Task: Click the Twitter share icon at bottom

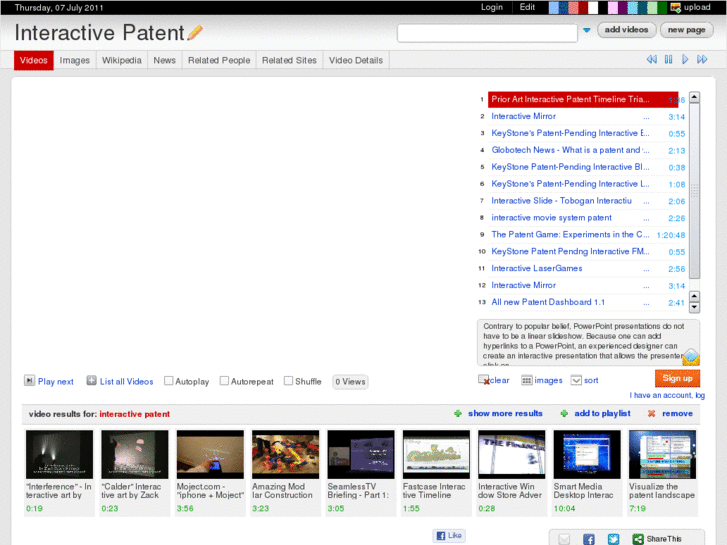Action: (613, 539)
